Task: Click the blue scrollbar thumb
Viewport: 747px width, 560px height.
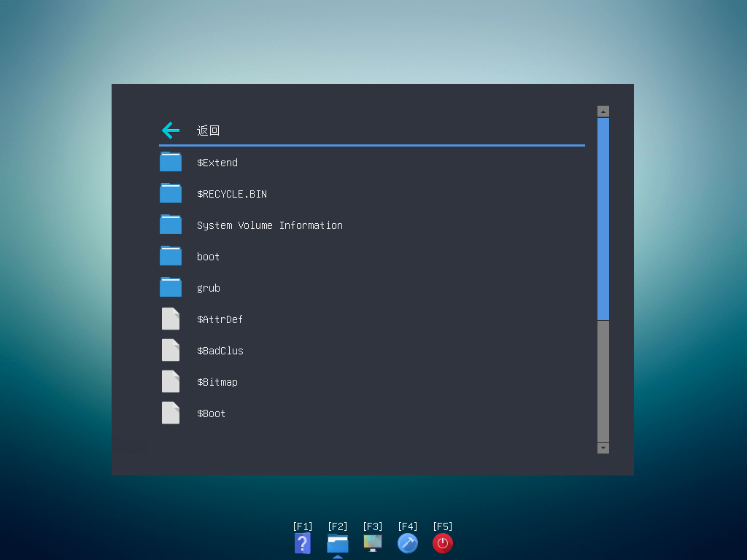Action: pyautogui.click(x=603, y=219)
